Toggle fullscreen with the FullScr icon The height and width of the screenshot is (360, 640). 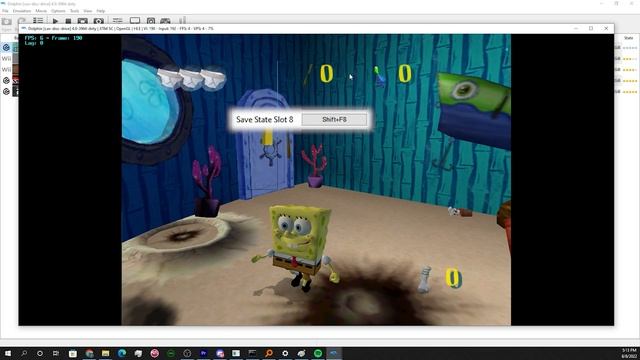point(82,21)
